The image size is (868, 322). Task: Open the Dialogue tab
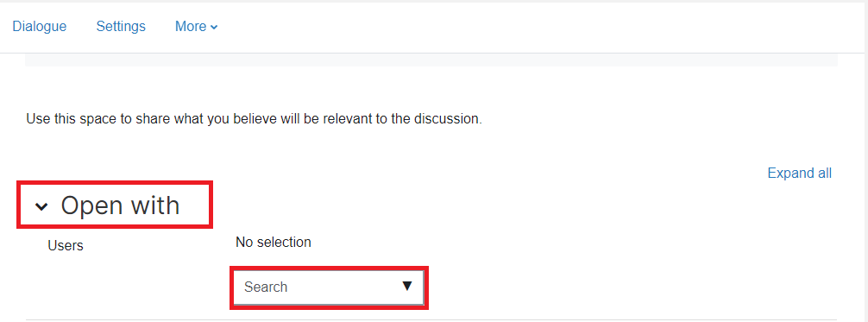pos(40,27)
